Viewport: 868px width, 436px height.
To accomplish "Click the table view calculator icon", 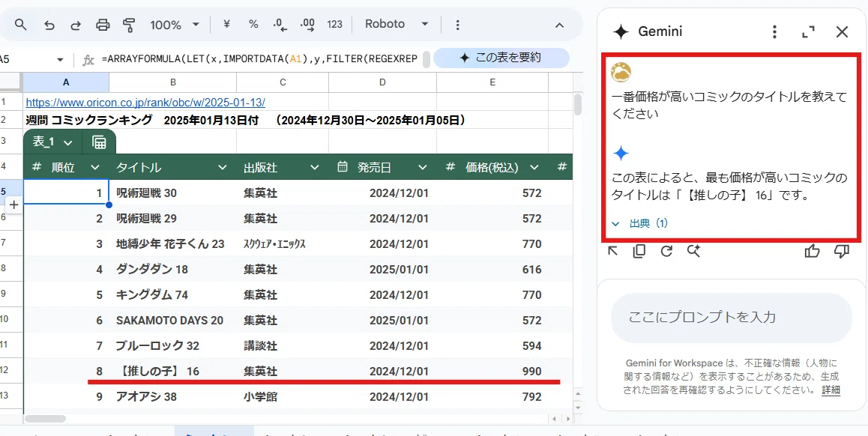I will pyautogui.click(x=99, y=142).
